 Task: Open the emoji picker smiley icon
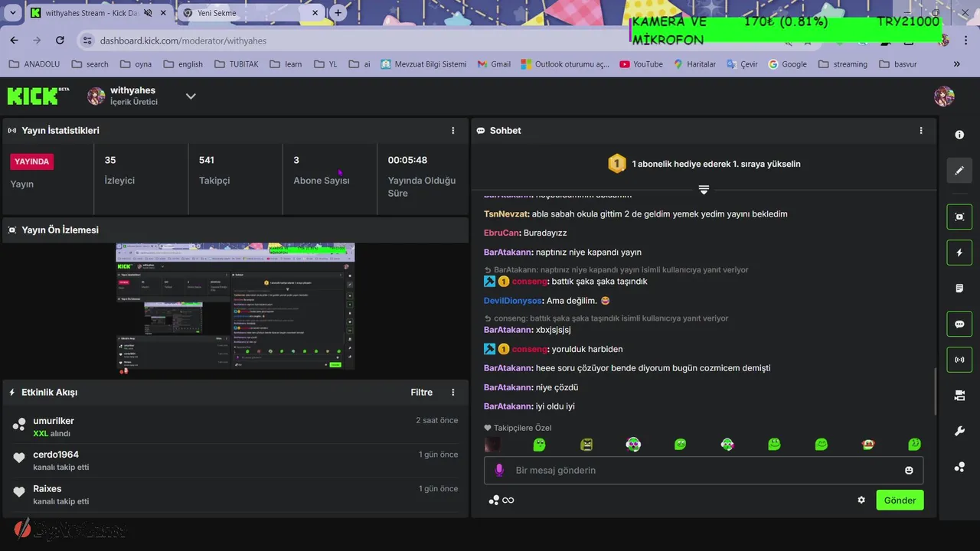pos(909,470)
